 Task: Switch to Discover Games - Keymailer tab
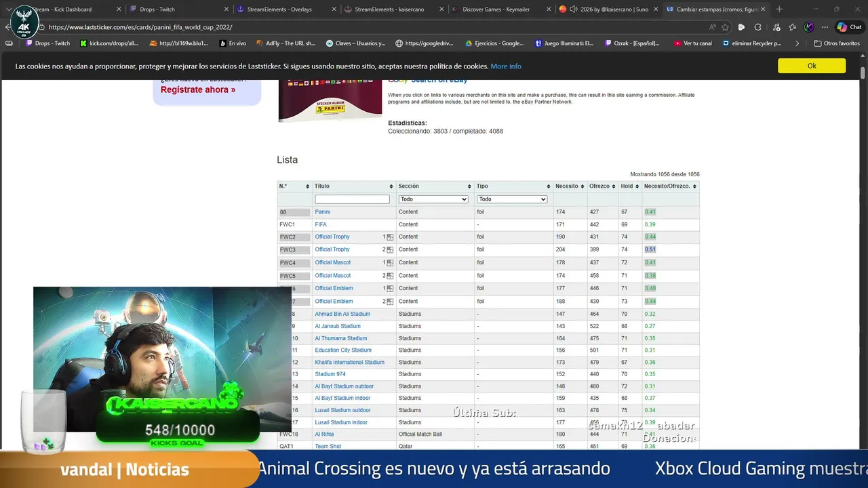point(500,9)
